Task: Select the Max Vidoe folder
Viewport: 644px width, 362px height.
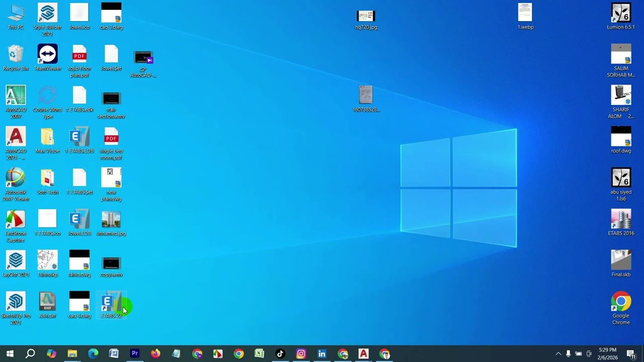Action: (x=47, y=140)
